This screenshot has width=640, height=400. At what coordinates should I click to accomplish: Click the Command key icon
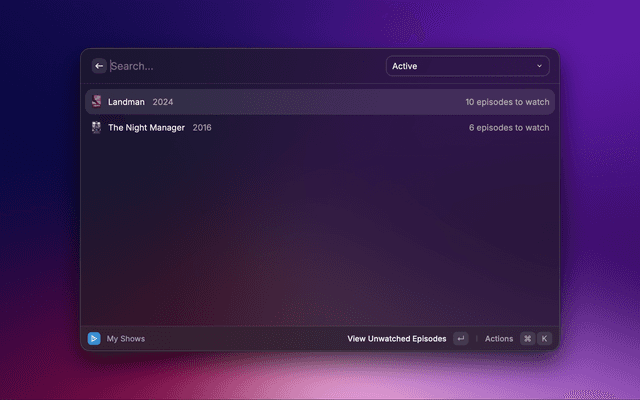pyautogui.click(x=527, y=339)
